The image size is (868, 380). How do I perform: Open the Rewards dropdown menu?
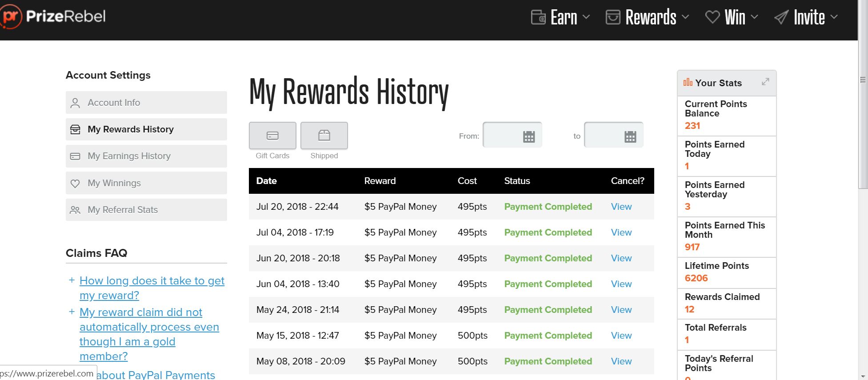tap(648, 17)
